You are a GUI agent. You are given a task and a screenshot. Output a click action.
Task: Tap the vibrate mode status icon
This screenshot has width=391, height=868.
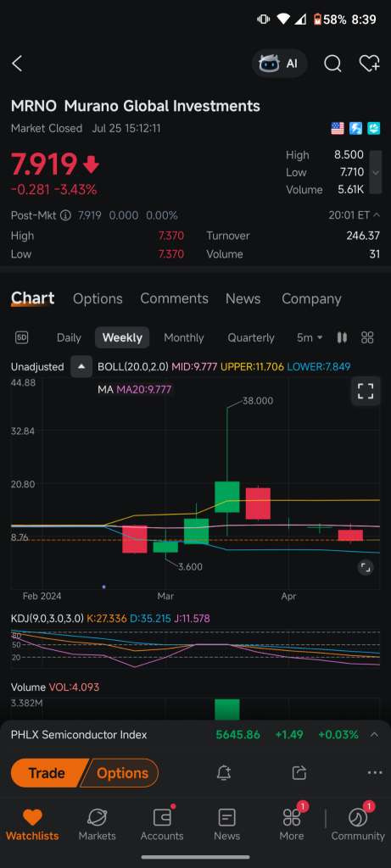[263, 19]
